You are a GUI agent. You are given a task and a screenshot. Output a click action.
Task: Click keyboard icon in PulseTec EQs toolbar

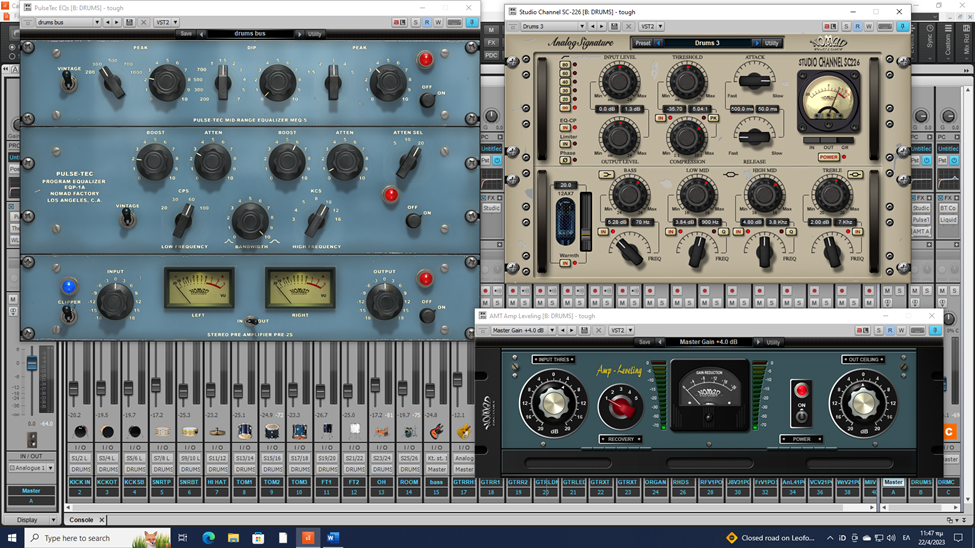click(454, 22)
